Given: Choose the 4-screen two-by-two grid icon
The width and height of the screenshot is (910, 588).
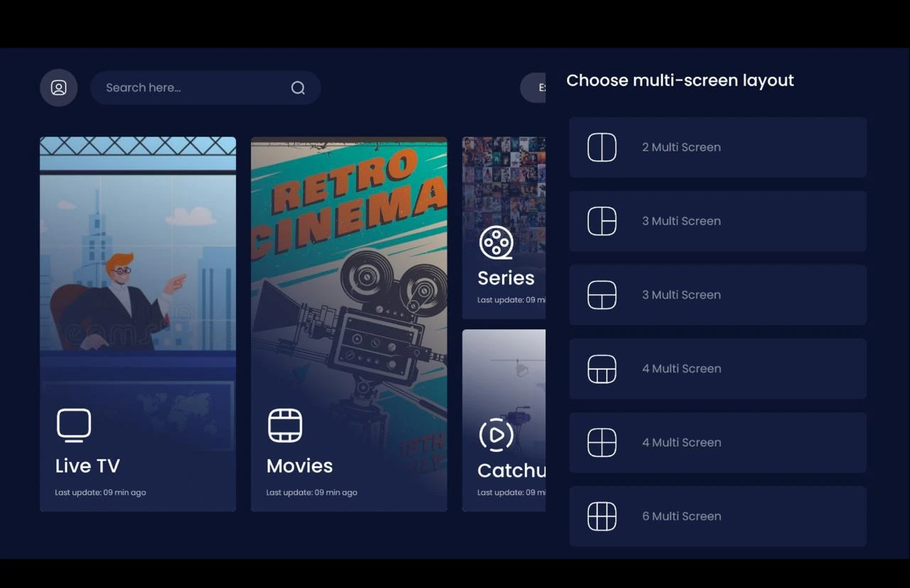Looking at the screenshot, I should coord(601,442).
